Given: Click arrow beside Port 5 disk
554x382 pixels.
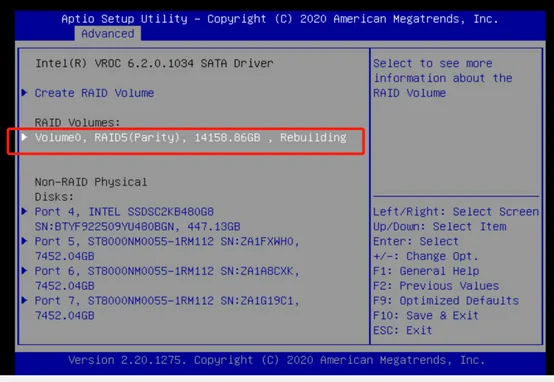Looking at the screenshot, I should tap(24, 241).
